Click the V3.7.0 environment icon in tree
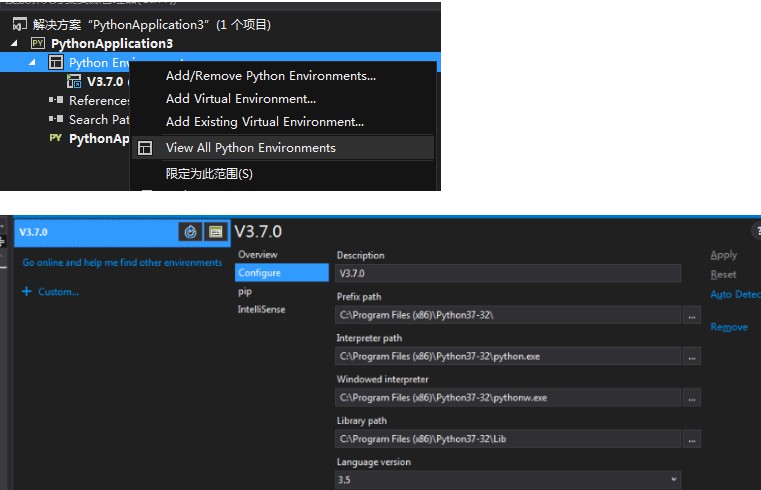This screenshot has width=761, height=490. pos(74,81)
